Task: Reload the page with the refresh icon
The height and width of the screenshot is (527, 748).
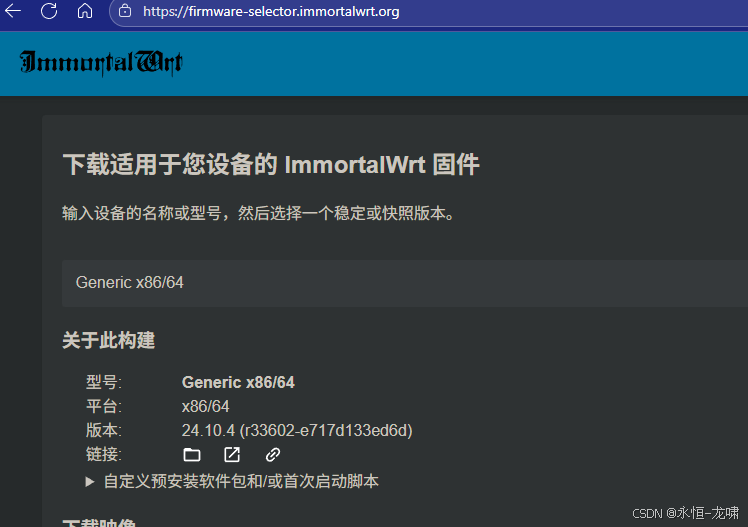Action: pos(49,10)
